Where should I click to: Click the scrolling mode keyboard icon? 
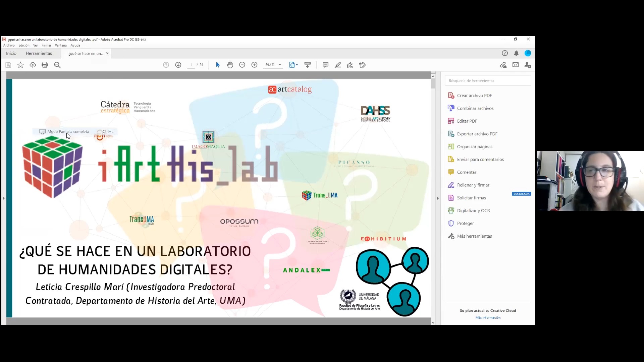click(307, 65)
